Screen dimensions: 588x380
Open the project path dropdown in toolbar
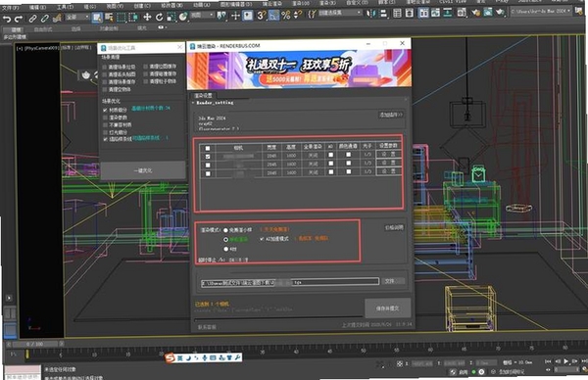541,11
